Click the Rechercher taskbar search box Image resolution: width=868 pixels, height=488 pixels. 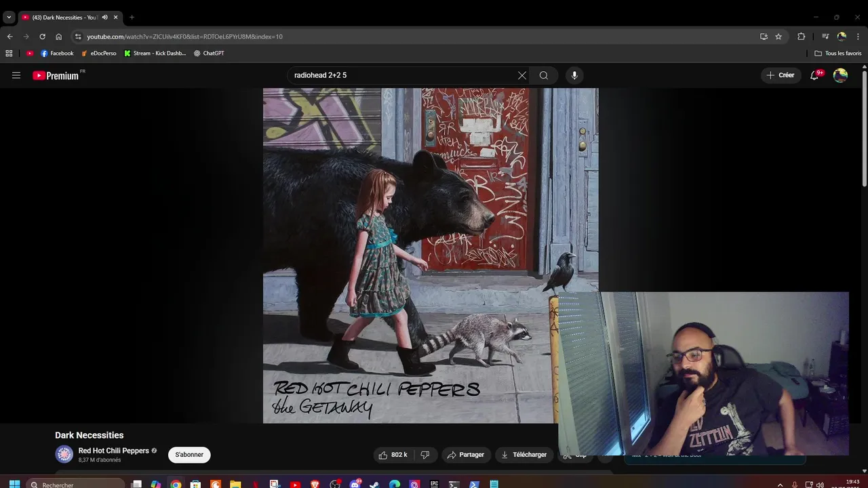click(76, 484)
